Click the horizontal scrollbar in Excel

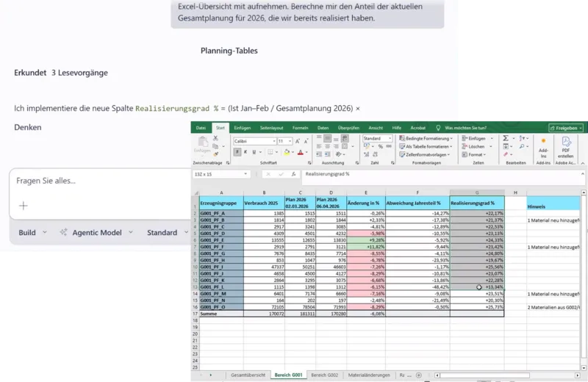click(484, 375)
